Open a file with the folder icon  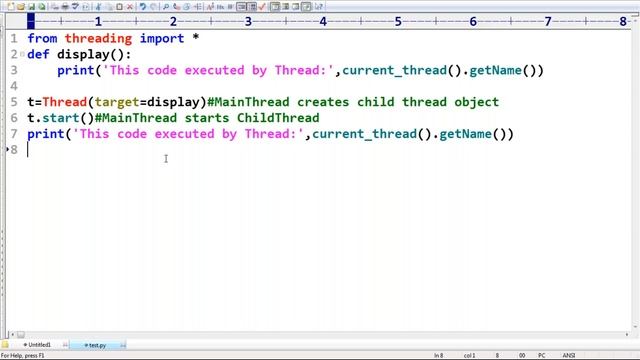(x=21, y=7)
